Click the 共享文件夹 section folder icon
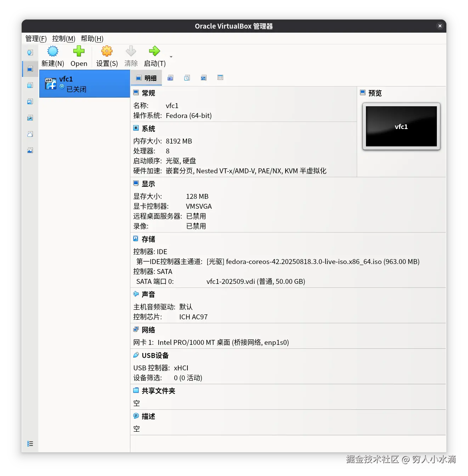Viewport: 468px width, 476px height. tap(136, 390)
